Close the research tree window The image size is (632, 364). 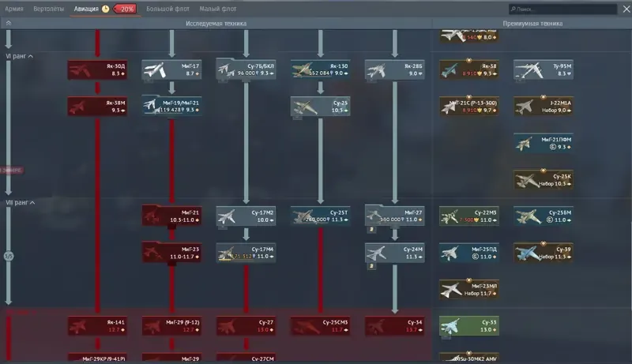pyautogui.click(x=626, y=9)
